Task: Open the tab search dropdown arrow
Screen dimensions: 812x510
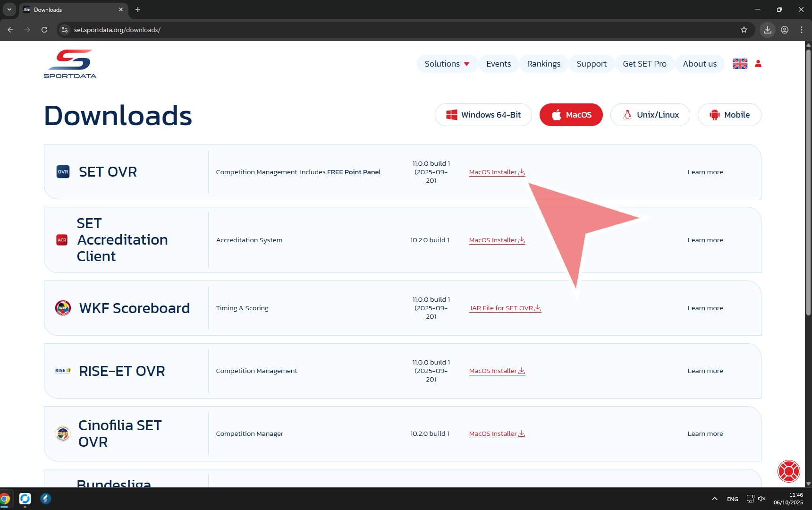Action: (9, 9)
